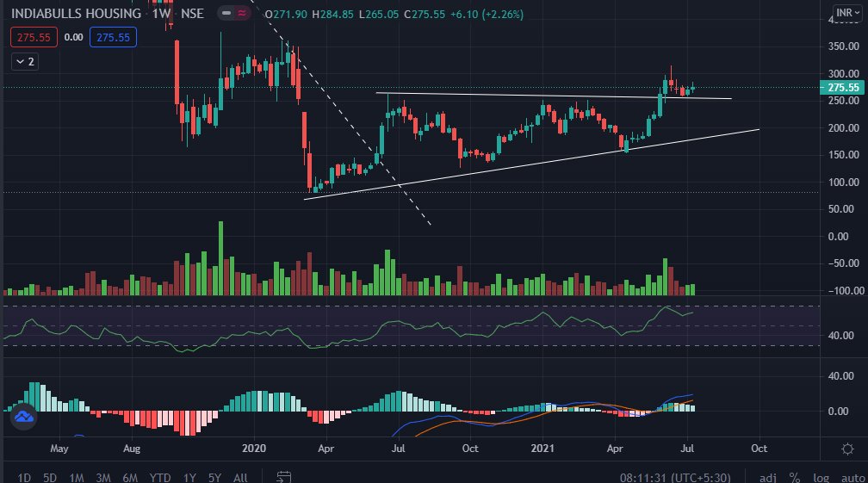Click the 1W interval label
Screen dimensions: 868x483
(x=161, y=13)
